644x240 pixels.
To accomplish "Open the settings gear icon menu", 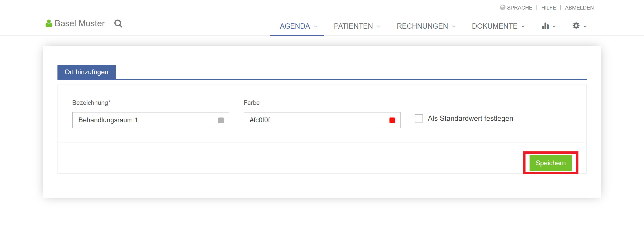I will [576, 26].
